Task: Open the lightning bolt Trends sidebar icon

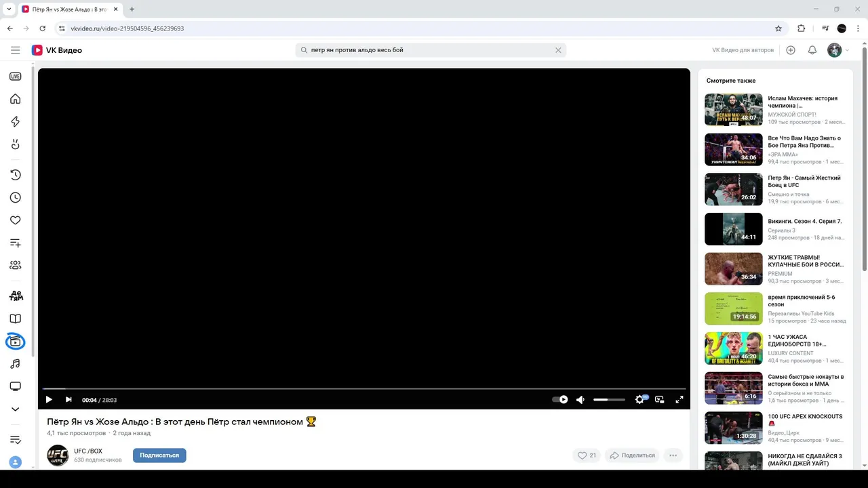Action: [x=15, y=121]
